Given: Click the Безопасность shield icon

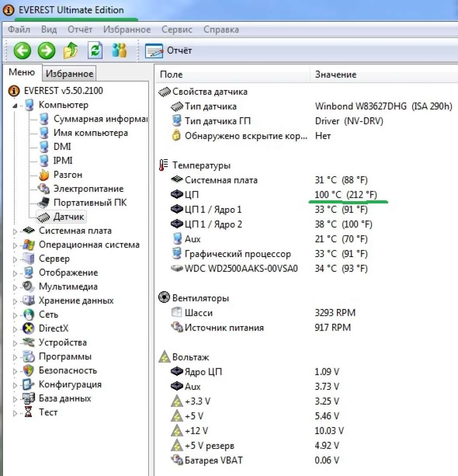Looking at the screenshot, I should tap(29, 370).
